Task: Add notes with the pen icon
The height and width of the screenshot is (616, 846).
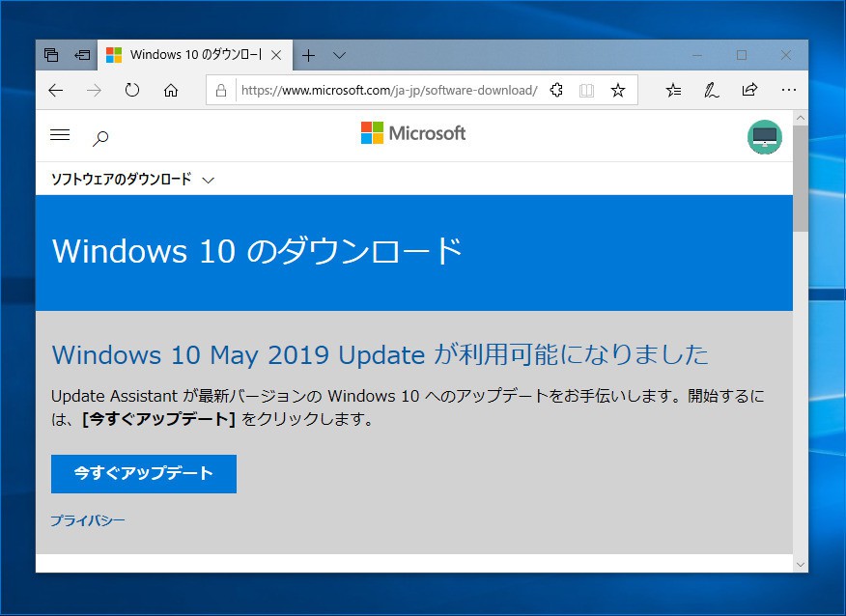Action: [x=711, y=90]
